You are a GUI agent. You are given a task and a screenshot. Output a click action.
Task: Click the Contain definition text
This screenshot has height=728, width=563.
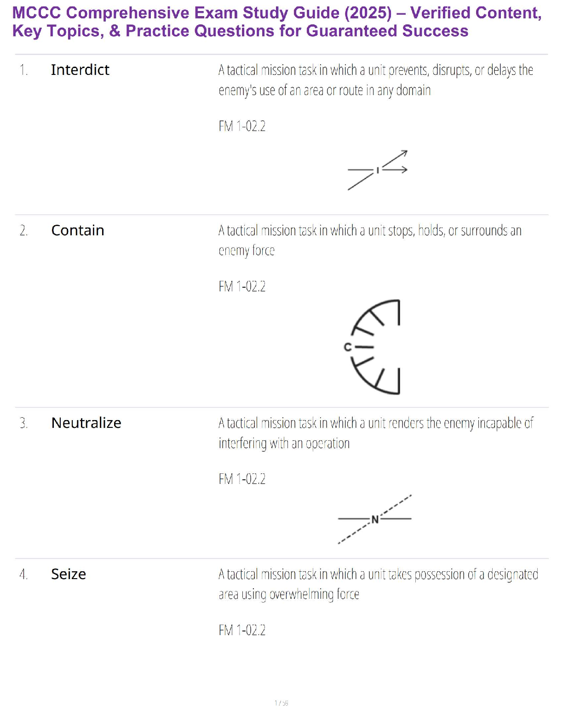[370, 240]
